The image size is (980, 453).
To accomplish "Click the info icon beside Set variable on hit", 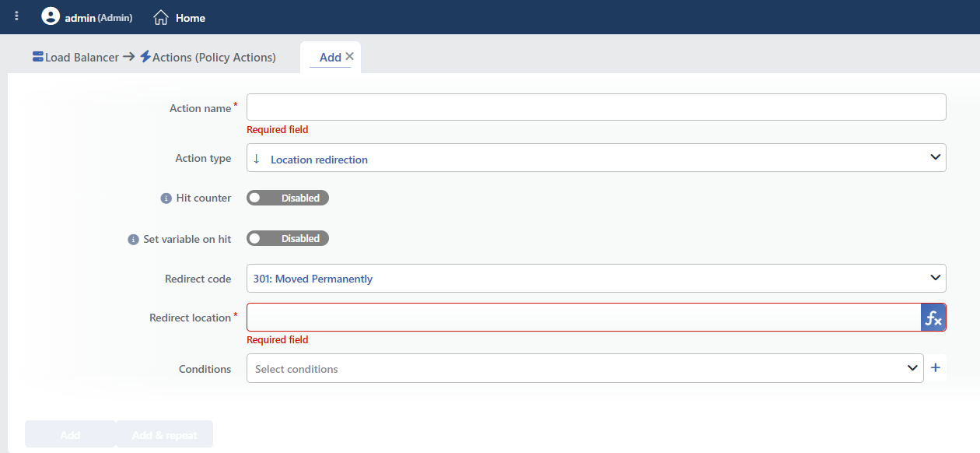I will coord(133,240).
